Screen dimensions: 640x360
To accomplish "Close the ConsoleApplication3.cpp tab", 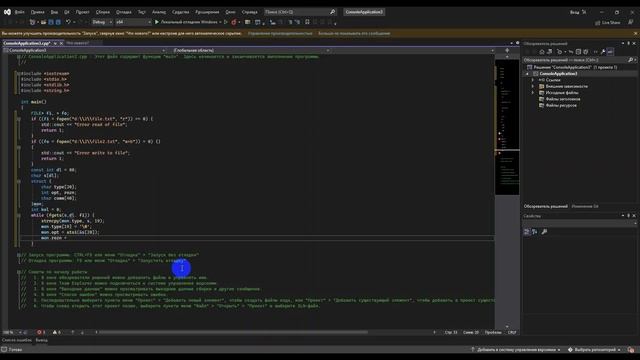I will click(61, 43).
